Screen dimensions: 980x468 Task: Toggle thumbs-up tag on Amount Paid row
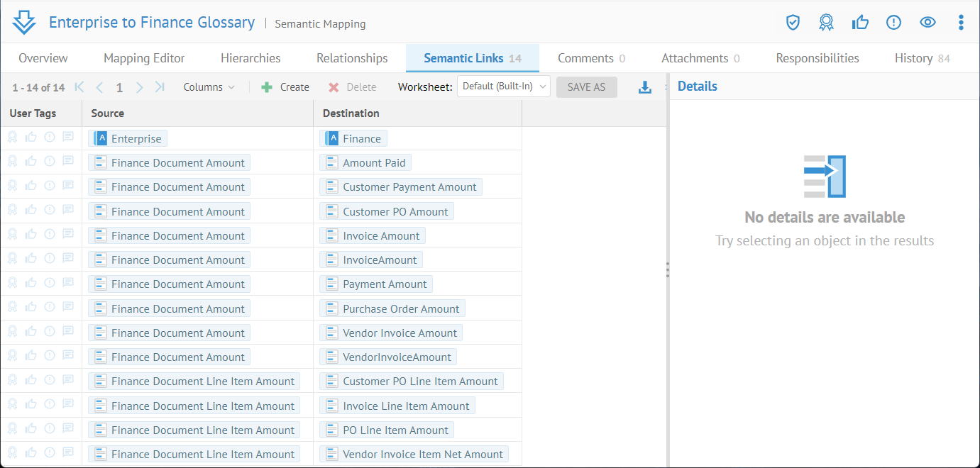pyautogui.click(x=31, y=162)
